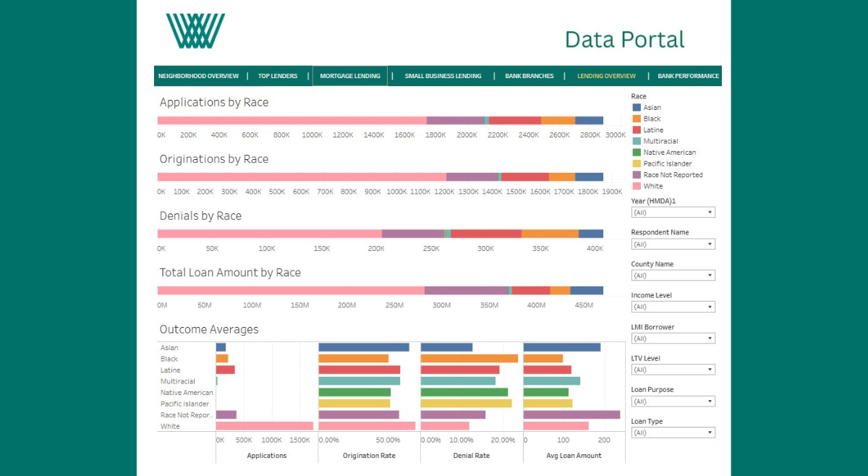
Task: Click the Latine red legend swatch
Action: pyautogui.click(x=637, y=129)
